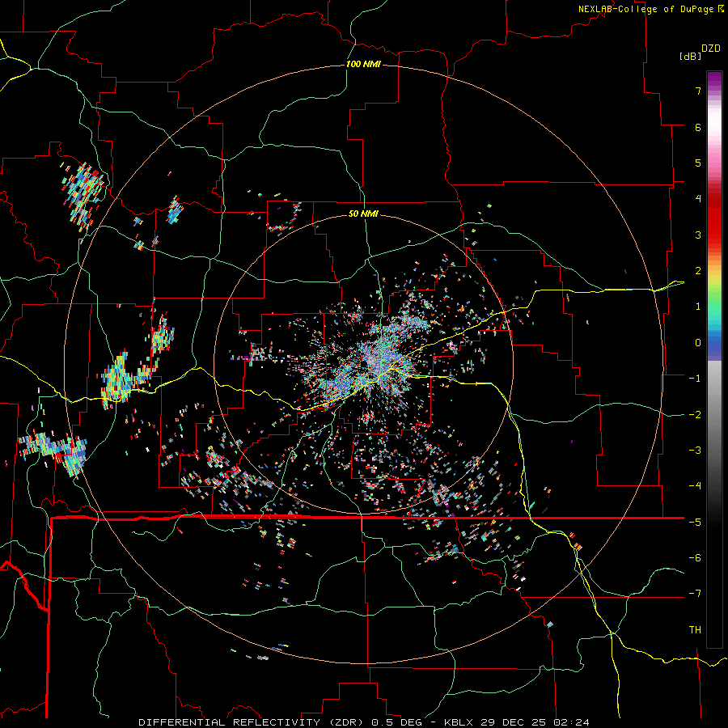Click the 1 value on color scale

pos(698,307)
